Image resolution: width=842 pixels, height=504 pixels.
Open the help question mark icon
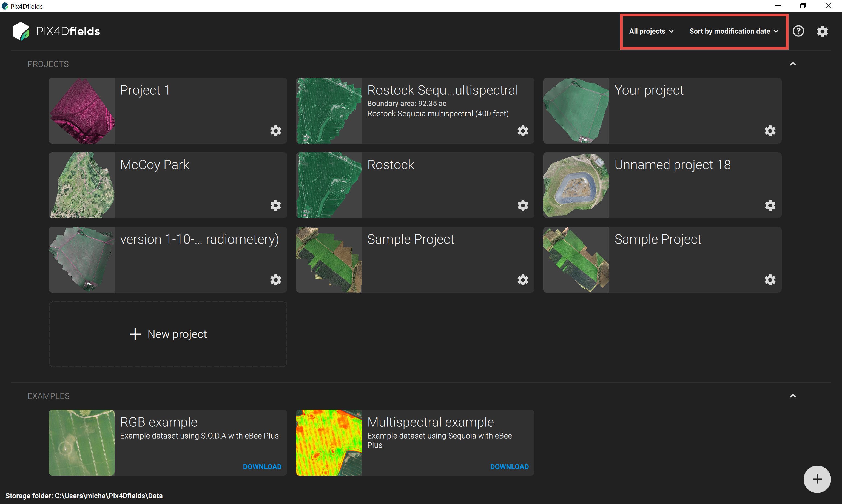pos(798,31)
